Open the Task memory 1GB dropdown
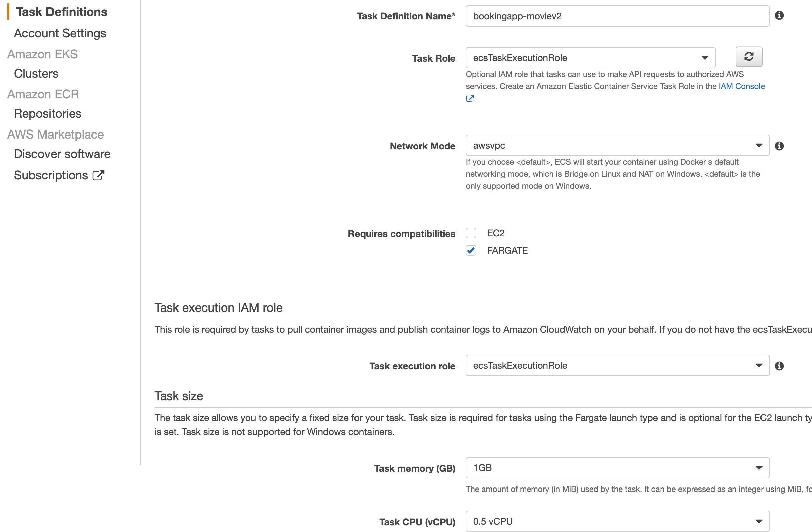The image size is (812, 532). point(617,468)
